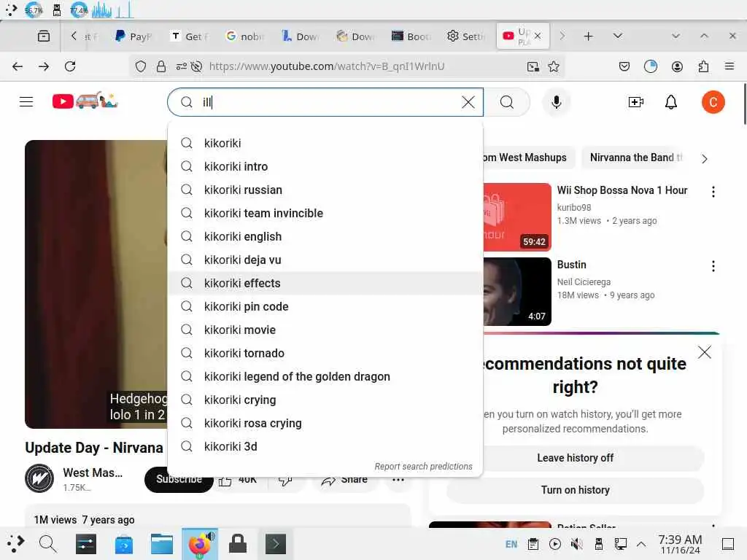
Task: Select the kikoriki effects suggestion
Action: pyautogui.click(x=325, y=283)
